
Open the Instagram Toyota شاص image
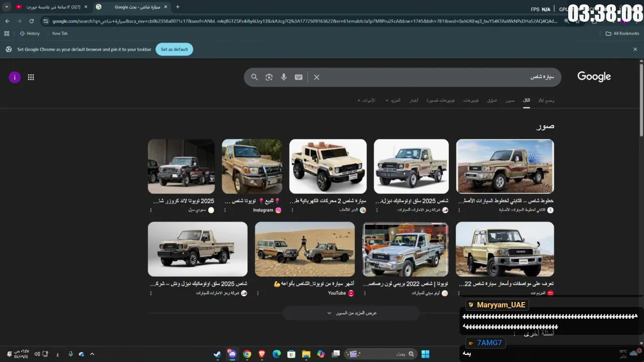252,166
